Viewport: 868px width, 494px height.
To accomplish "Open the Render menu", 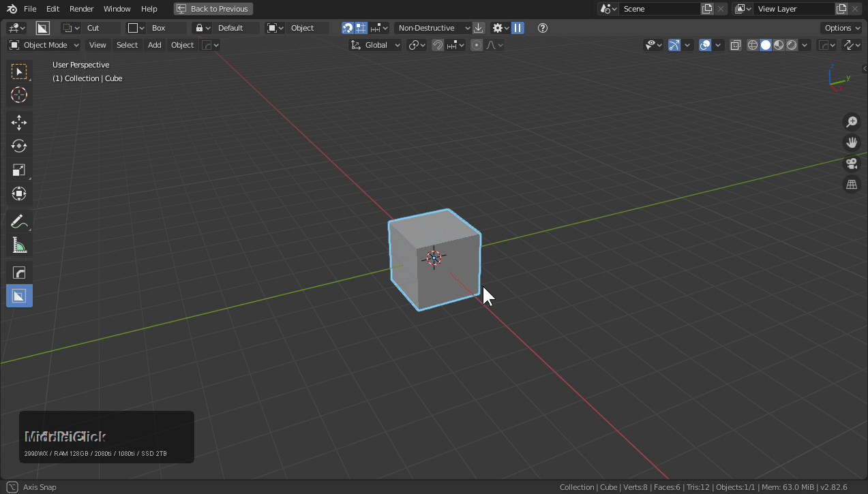I will click(x=82, y=9).
